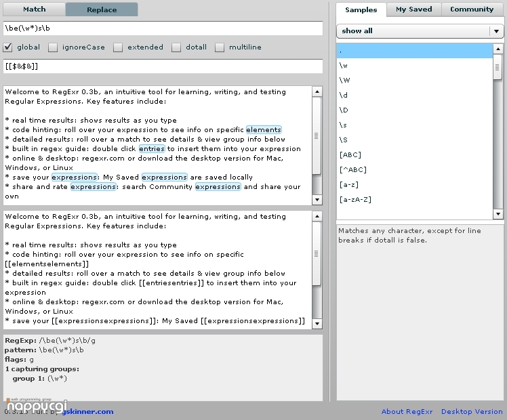Viewport: 507px width, 420px height.
Task: Click the samples list scrollbar thumb
Action: [x=498, y=67]
